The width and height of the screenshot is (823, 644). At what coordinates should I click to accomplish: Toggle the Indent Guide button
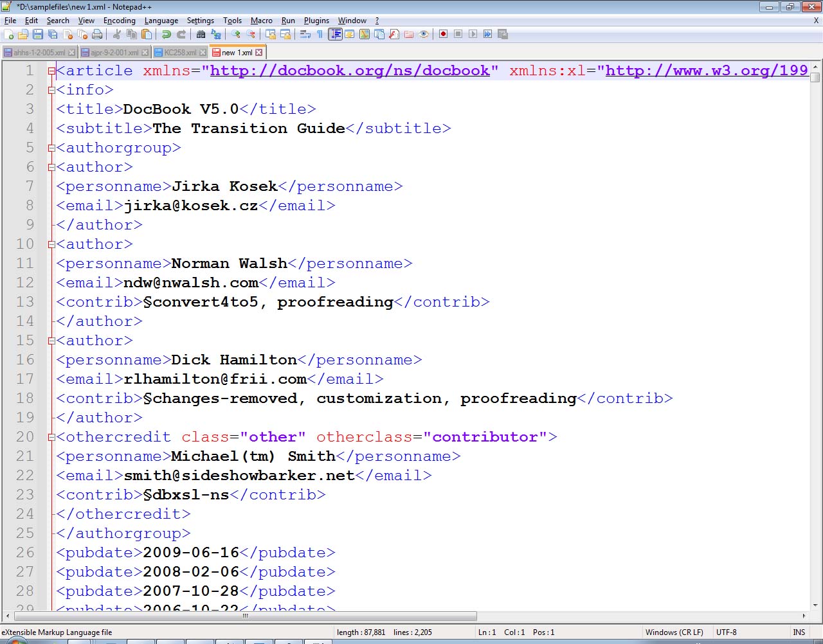tap(335, 34)
